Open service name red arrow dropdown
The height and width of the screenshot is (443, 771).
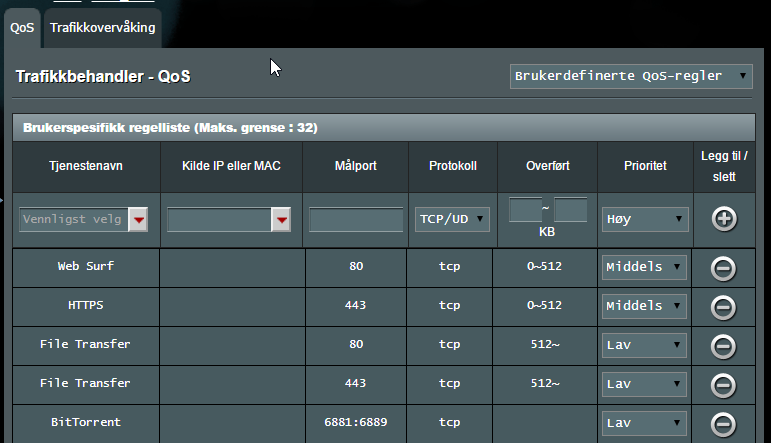coord(138,219)
